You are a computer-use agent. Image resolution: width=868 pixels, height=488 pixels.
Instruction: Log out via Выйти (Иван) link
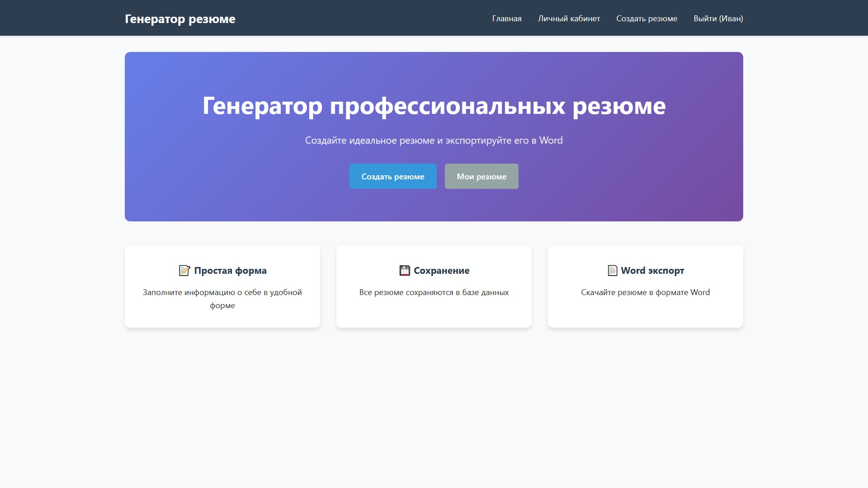pyautogui.click(x=718, y=19)
